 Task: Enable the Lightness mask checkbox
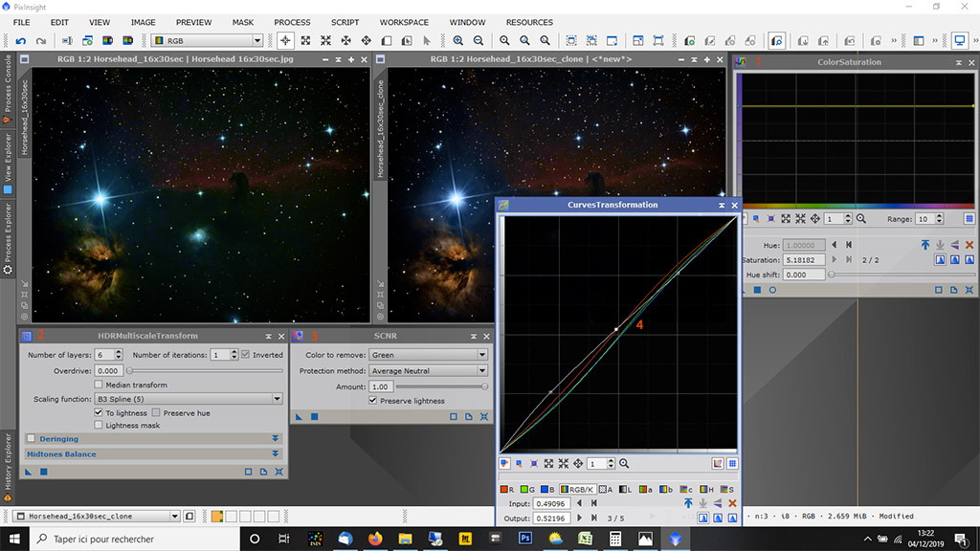tap(99, 425)
